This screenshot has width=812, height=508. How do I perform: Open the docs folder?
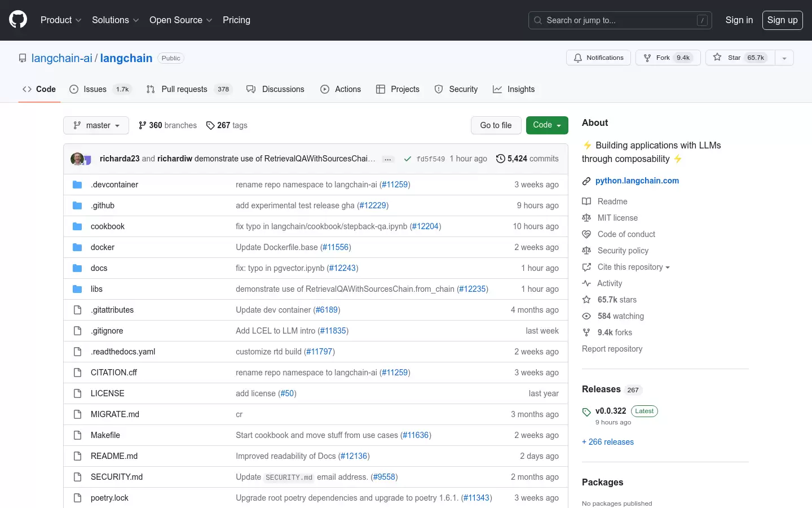point(99,268)
